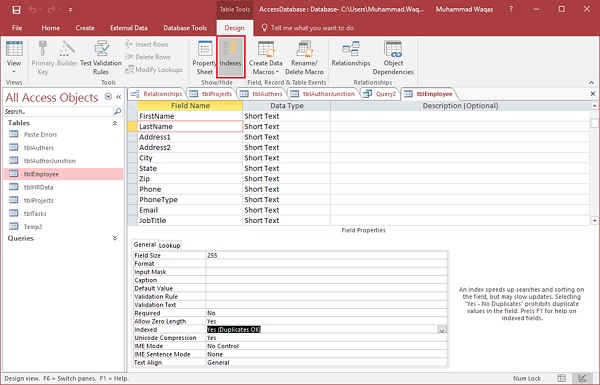Click the Indexes button in ribbon
The width and height of the screenshot is (600, 385).
[231, 56]
